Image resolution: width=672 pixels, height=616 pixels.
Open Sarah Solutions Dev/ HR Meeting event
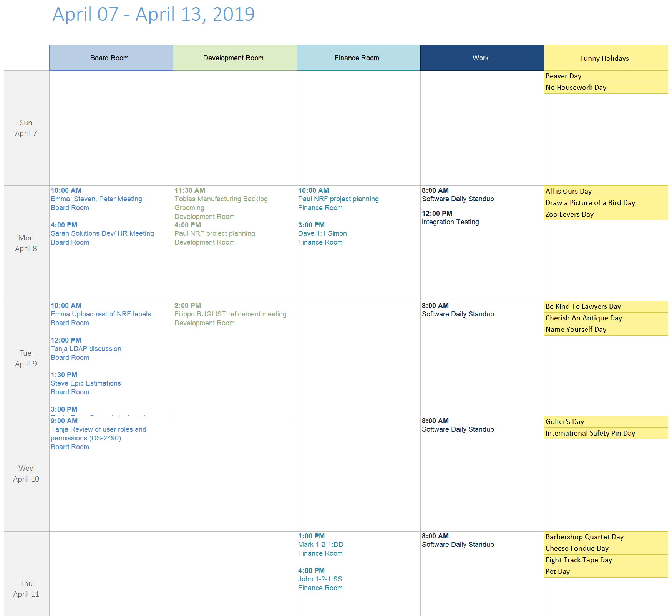tap(102, 233)
